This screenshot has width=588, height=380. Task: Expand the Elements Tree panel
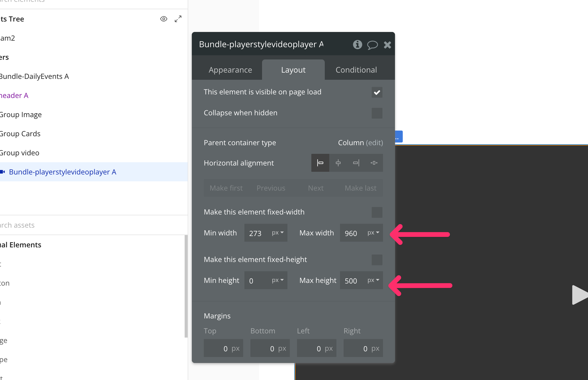178,19
